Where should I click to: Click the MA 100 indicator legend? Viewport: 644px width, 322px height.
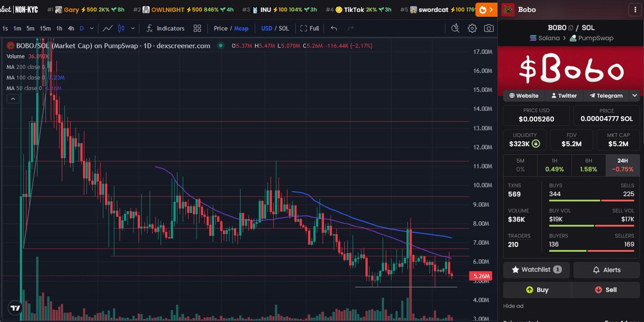(x=35, y=77)
